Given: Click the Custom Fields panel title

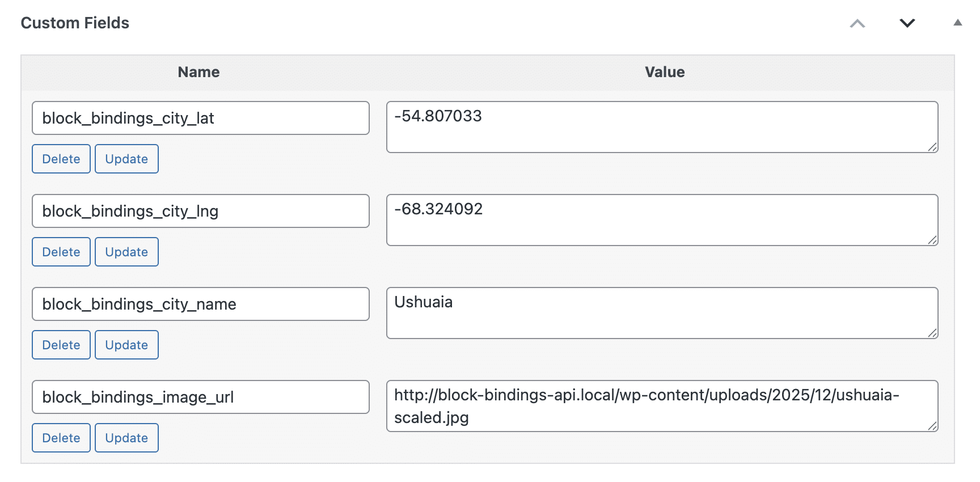Looking at the screenshot, I should click(x=75, y=23).
